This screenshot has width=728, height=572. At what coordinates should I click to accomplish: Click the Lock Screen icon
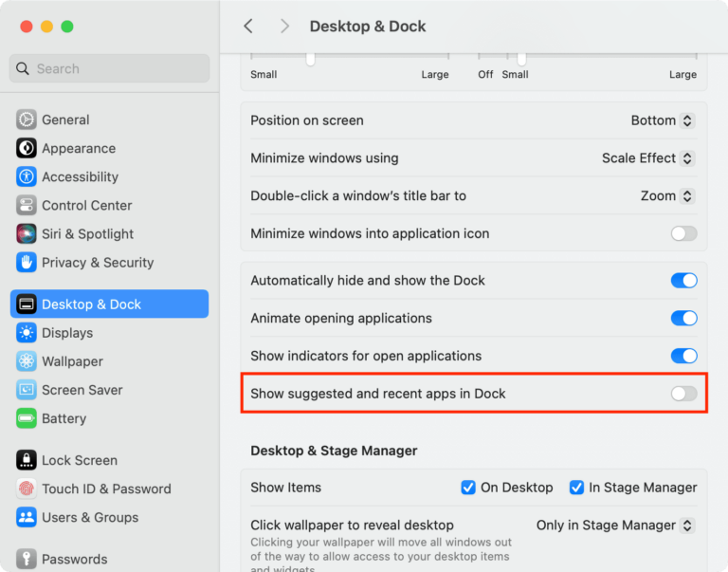click(27, 460)
